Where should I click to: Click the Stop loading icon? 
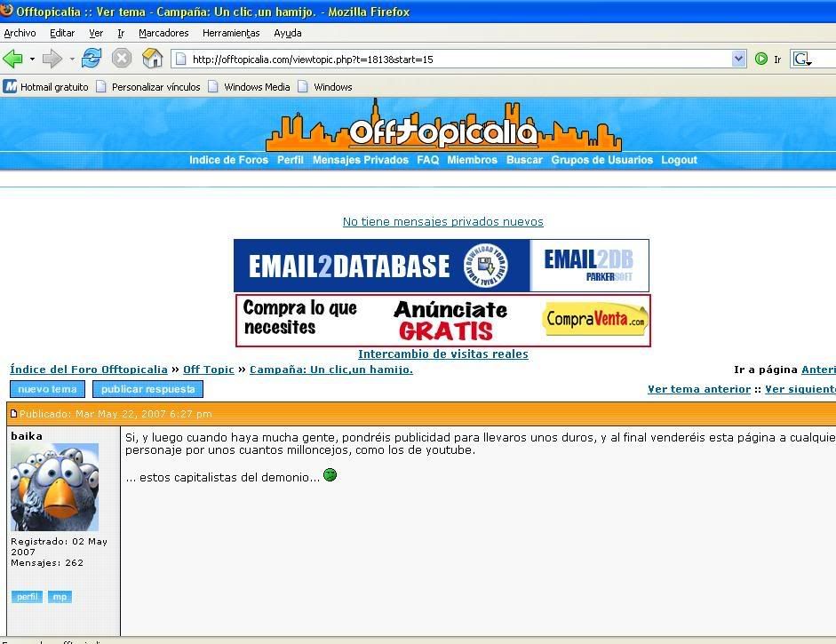(x=122, y=59)
